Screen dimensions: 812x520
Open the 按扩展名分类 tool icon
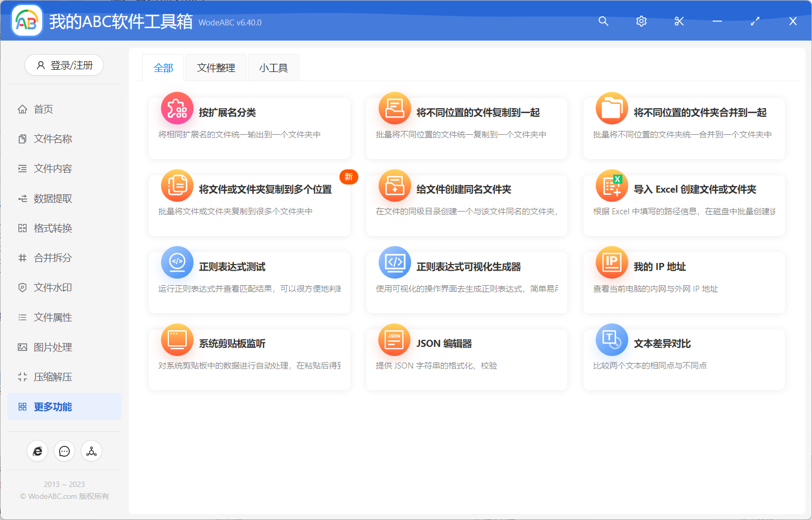click(x=177, y=108)
